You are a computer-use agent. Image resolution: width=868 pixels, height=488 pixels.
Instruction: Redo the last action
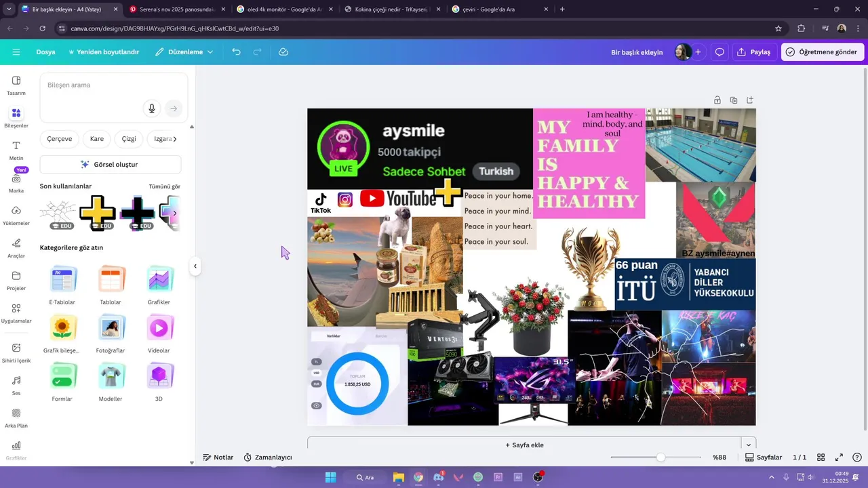[257, 52]
